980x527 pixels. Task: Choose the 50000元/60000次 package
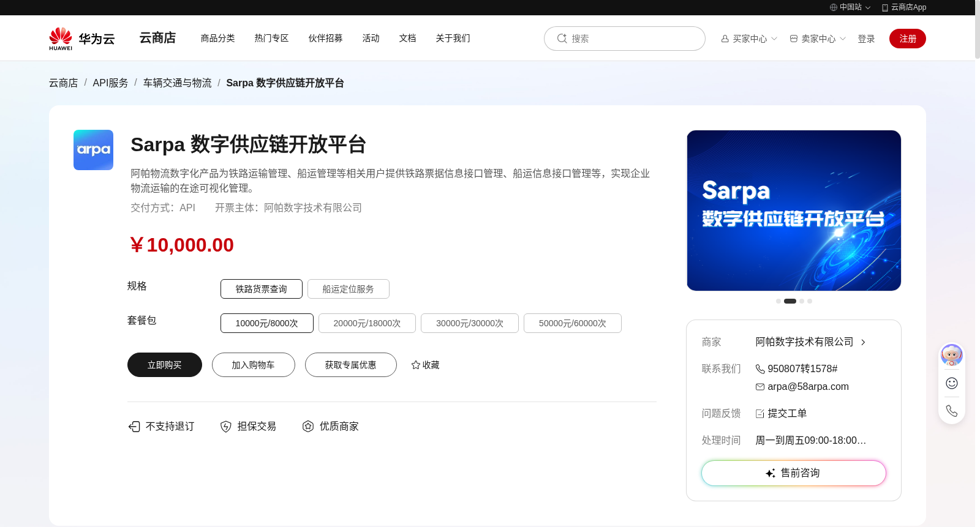point(573,323)
